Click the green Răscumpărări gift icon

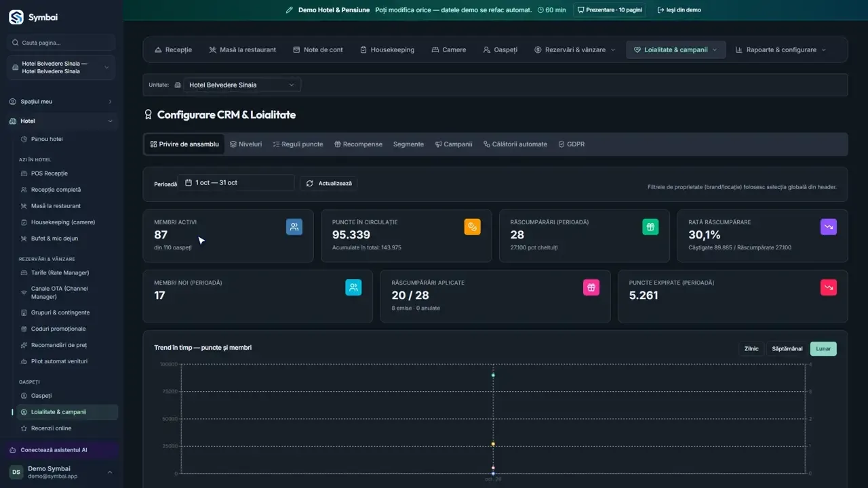(650, 227)
